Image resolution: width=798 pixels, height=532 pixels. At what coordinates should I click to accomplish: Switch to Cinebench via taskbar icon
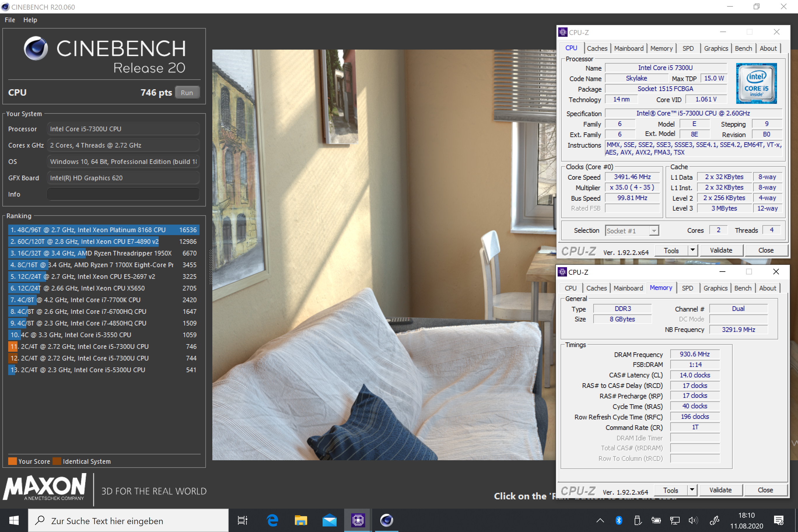pos(386,520)
